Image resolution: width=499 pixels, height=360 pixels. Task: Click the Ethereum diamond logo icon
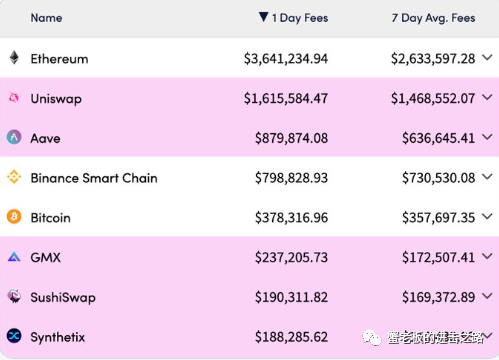pyautogui.click(x=14, y=58)
